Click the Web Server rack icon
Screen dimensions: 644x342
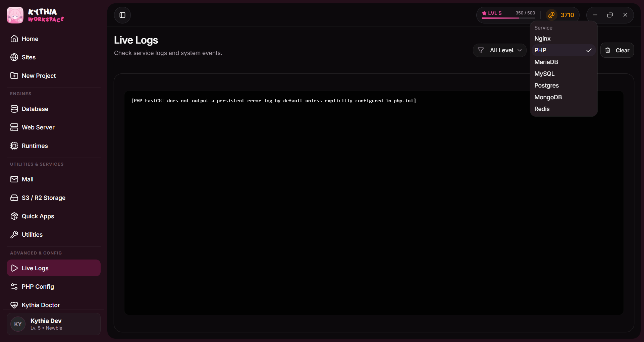click(14, 127)
